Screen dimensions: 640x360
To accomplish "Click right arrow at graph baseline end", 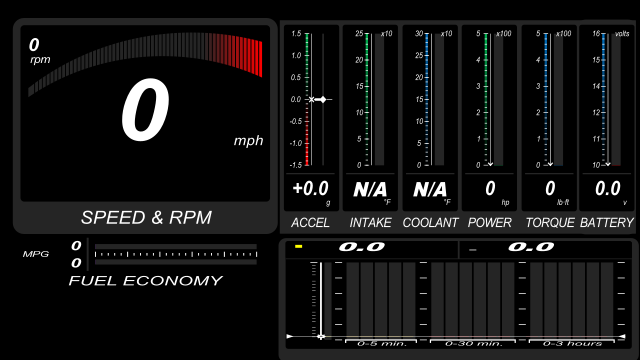I will click(x=622, y=336).
